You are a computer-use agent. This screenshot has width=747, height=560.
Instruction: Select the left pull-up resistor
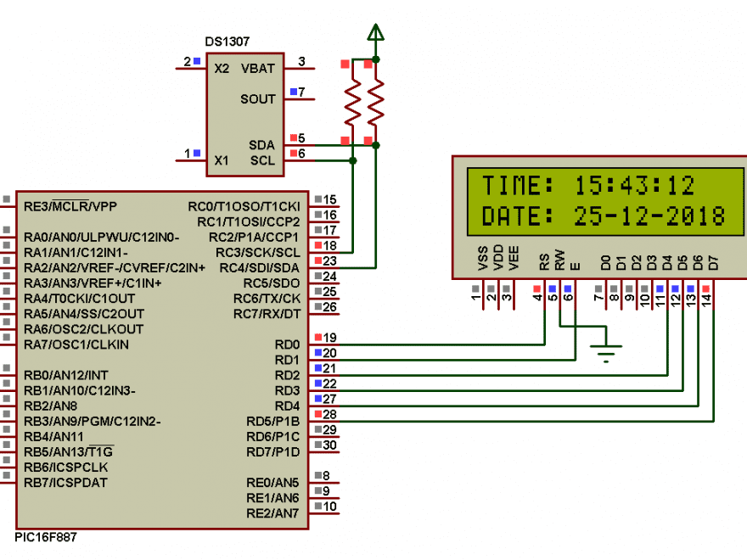pyautogui.click(x=352, y=103)
